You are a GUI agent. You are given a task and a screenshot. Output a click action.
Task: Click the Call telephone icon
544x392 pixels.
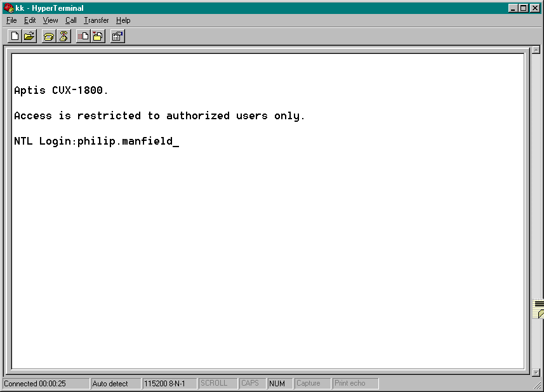click(x=49, y=36)
